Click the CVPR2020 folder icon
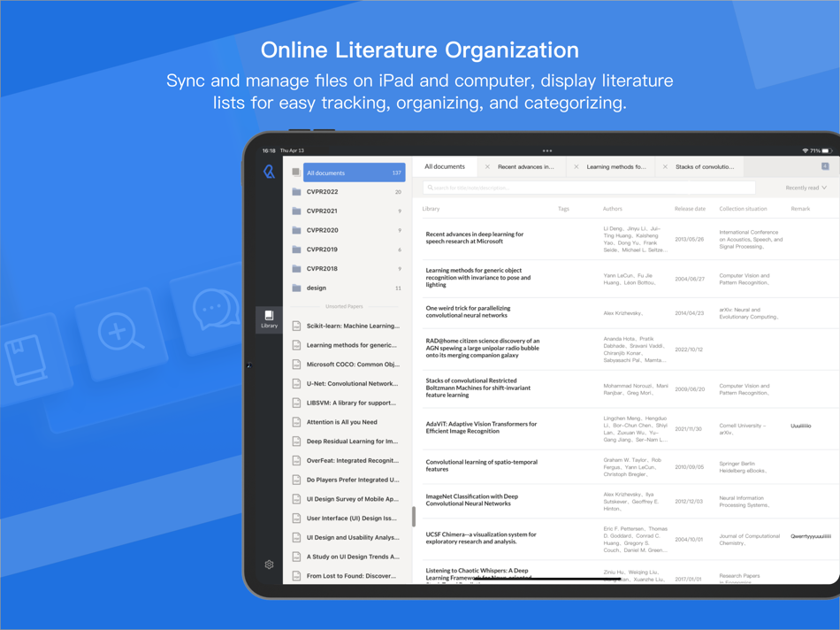 pyautogui.click(x=296, y=230)
